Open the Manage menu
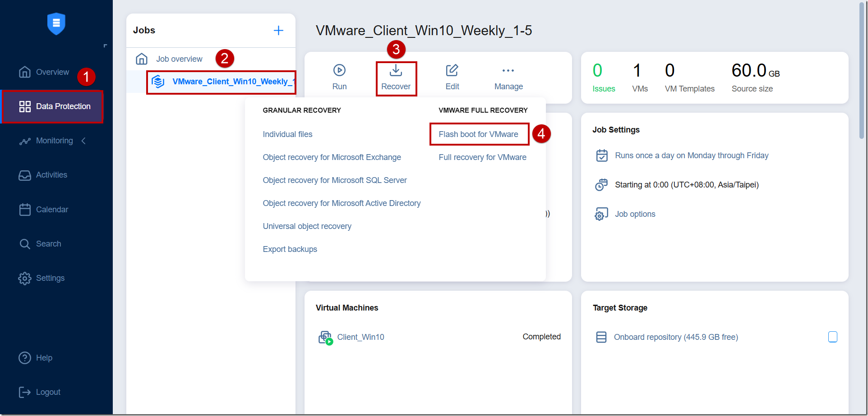Screen dimensions: 868x416 click(x=508, y=78)
